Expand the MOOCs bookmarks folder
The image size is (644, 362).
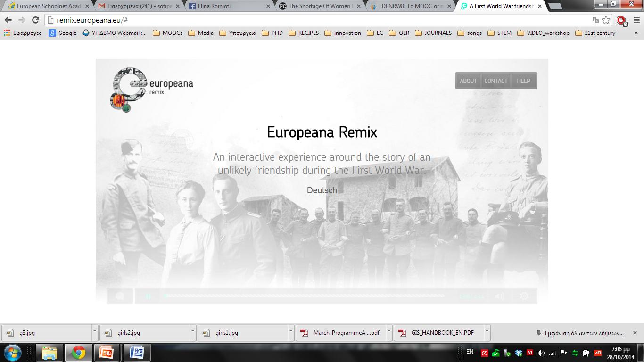167,33
